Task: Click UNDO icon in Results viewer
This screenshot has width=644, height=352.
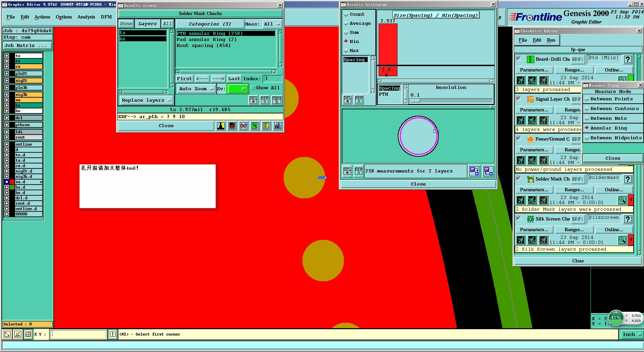Action: (x=277, y=100)
